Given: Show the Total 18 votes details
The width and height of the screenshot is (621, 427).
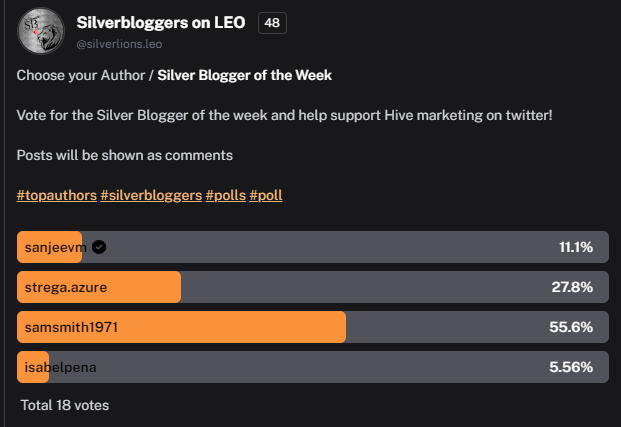Looking at the screenshot, I should [x=65, y=405].
